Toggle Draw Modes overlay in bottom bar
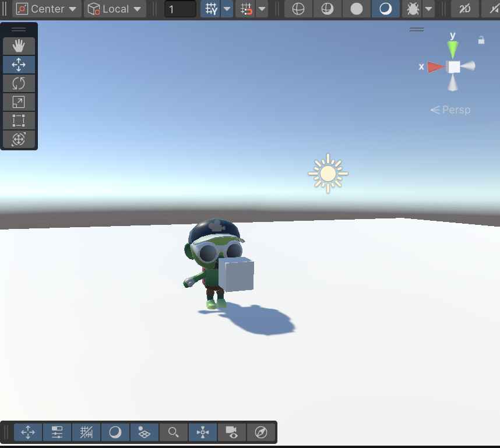Viewport: 500px width, 448px height. click(x=115, y=432)
